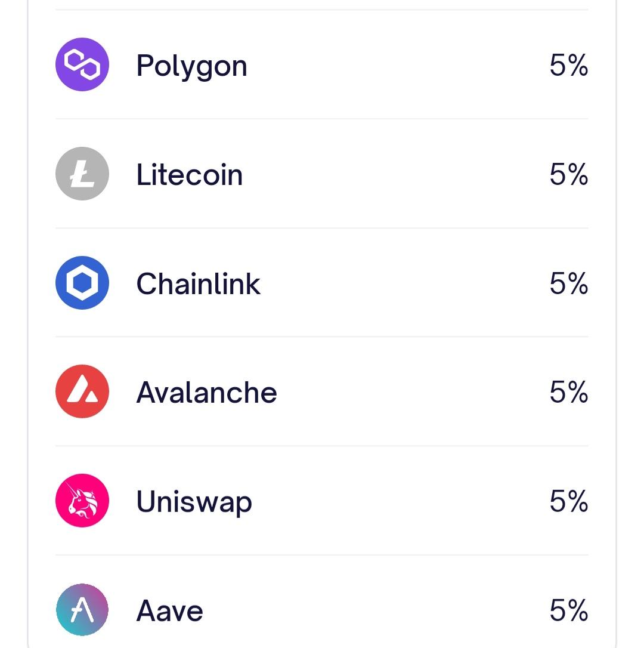Open the Litecoin asset name
644x648 pixels.
click(190, 175)
